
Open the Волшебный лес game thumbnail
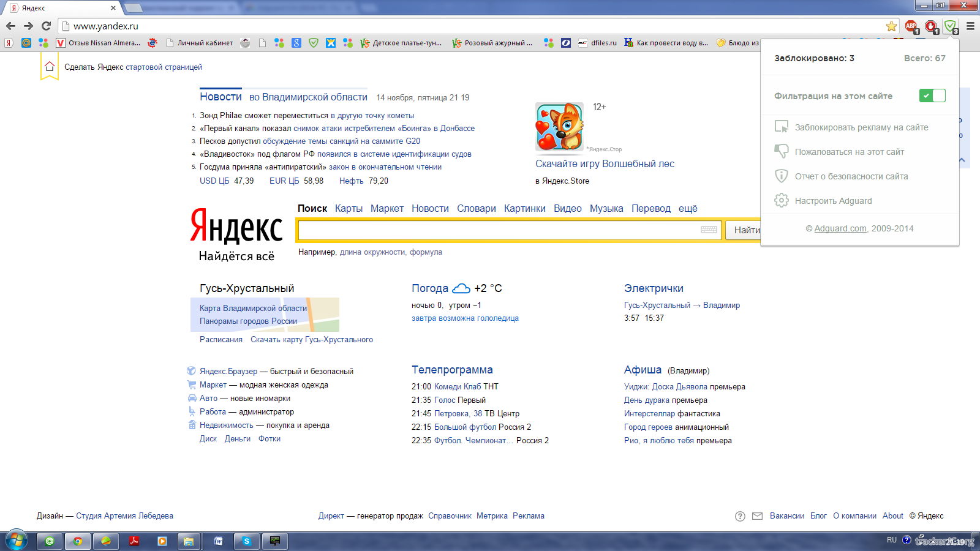click(x=559, y=127)
